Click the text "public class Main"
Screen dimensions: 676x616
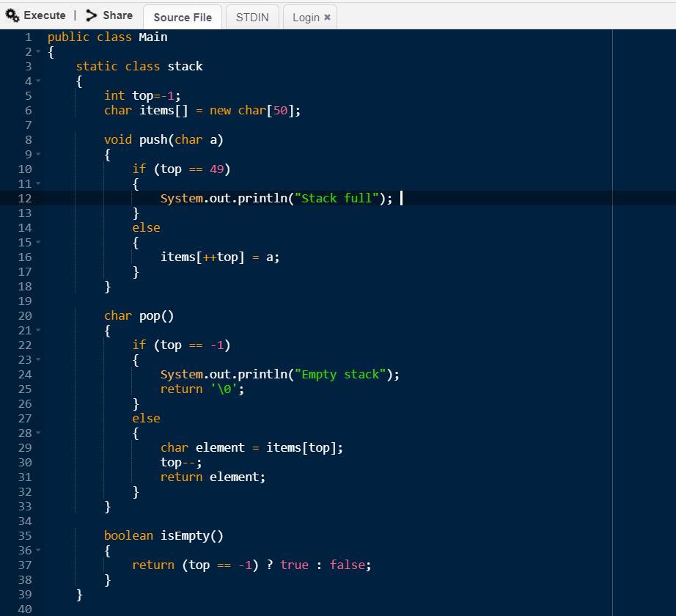point(107,37)
